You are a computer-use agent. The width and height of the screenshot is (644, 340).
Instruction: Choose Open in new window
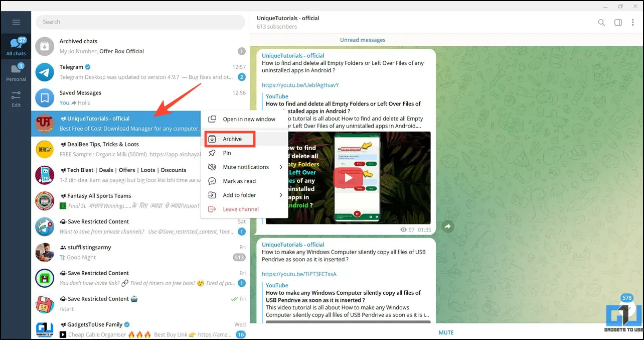pos(244,119)
